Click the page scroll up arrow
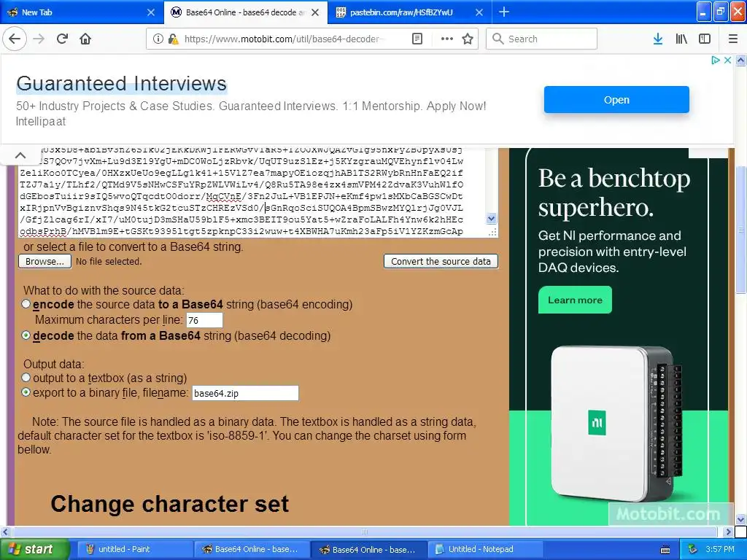The image size is (747, 560). [741, 61]
